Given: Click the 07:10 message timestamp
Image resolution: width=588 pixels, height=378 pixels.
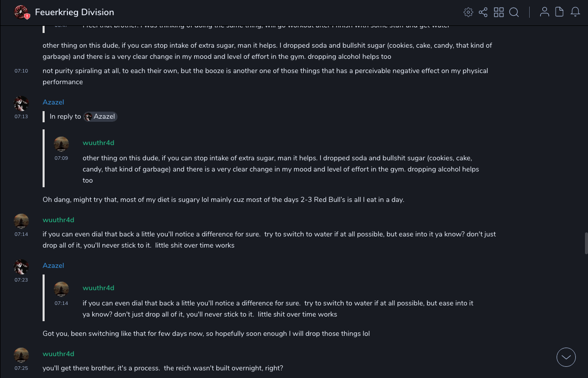Looking at the screenshot, I should (x=21, y=71).
